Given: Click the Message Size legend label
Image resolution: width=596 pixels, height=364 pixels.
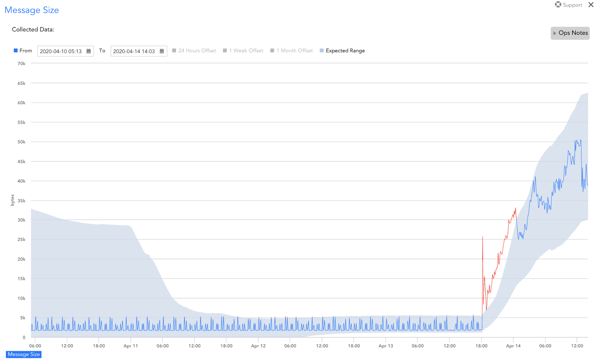Looking at the screenshot, I should (x=24, y=354).
